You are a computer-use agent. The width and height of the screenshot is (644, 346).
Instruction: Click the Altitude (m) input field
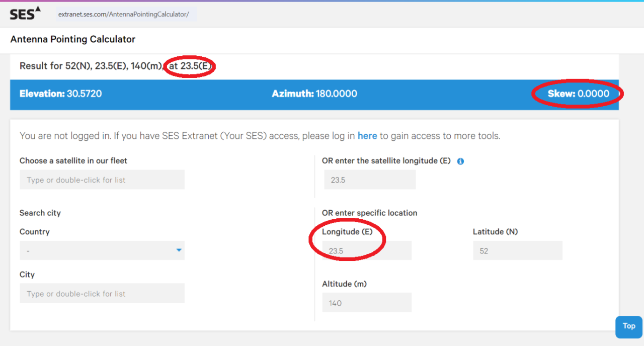(367, 303)
